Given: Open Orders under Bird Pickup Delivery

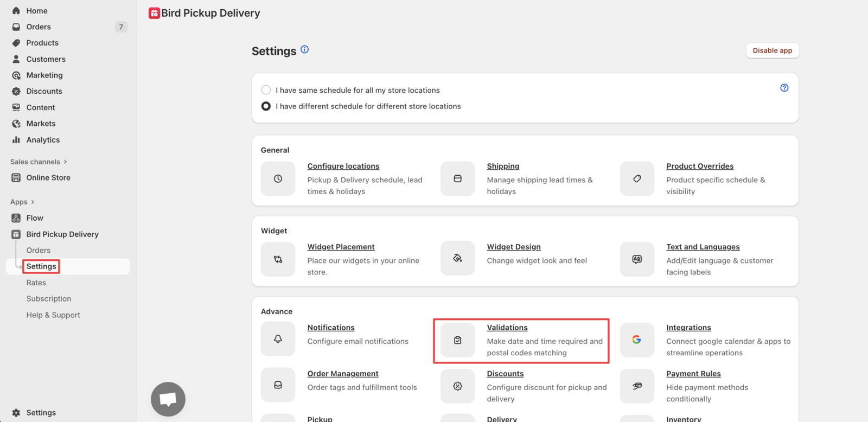Looking at the screenshot, I should [39, 251].
